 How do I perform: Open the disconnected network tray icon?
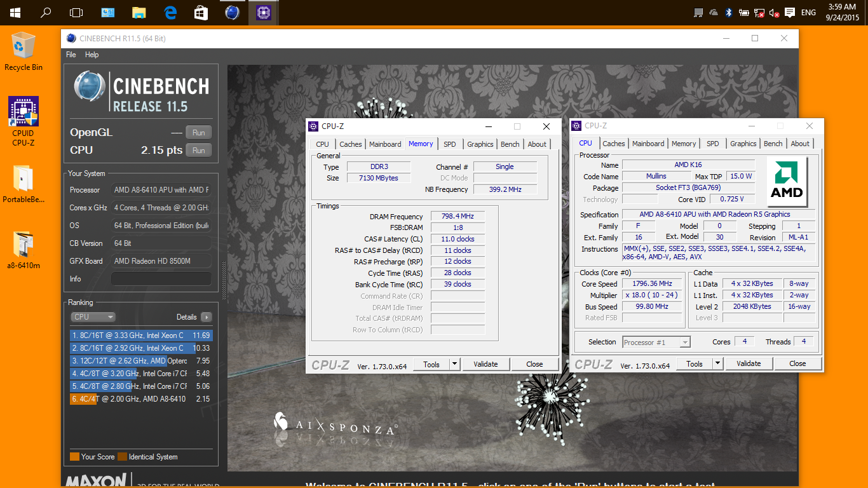point(759,12)
